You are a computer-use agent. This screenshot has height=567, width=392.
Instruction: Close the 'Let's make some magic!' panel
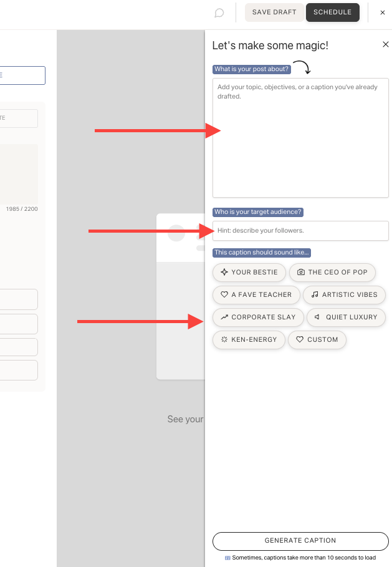tap(386, 44)
